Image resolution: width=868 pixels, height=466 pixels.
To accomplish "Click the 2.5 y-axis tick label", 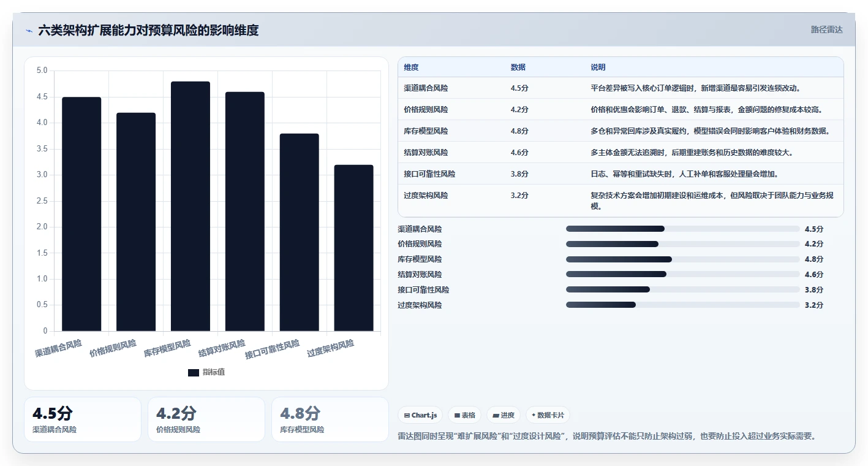I will 42,201.
